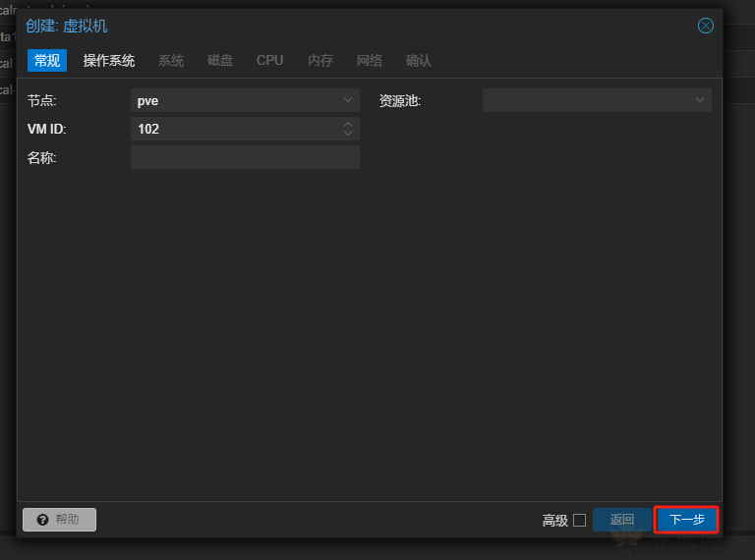755x560 pixels.
Task: Decrease VM ID with down arrow
Action: [x=348, y=133]
